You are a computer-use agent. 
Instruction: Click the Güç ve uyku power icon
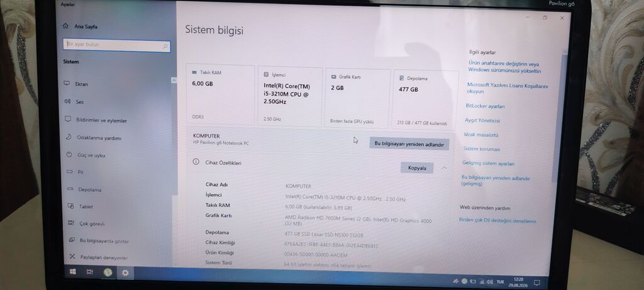click(69, 155)
